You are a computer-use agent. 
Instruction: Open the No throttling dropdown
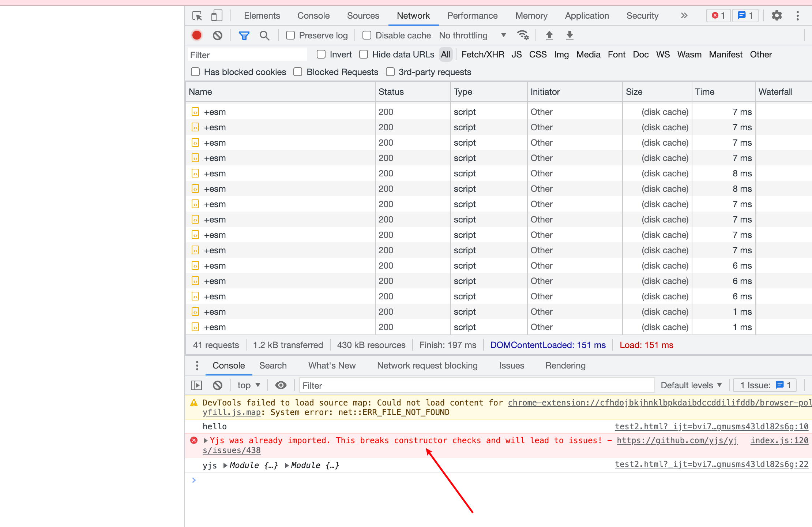click(x=472, y=35)
